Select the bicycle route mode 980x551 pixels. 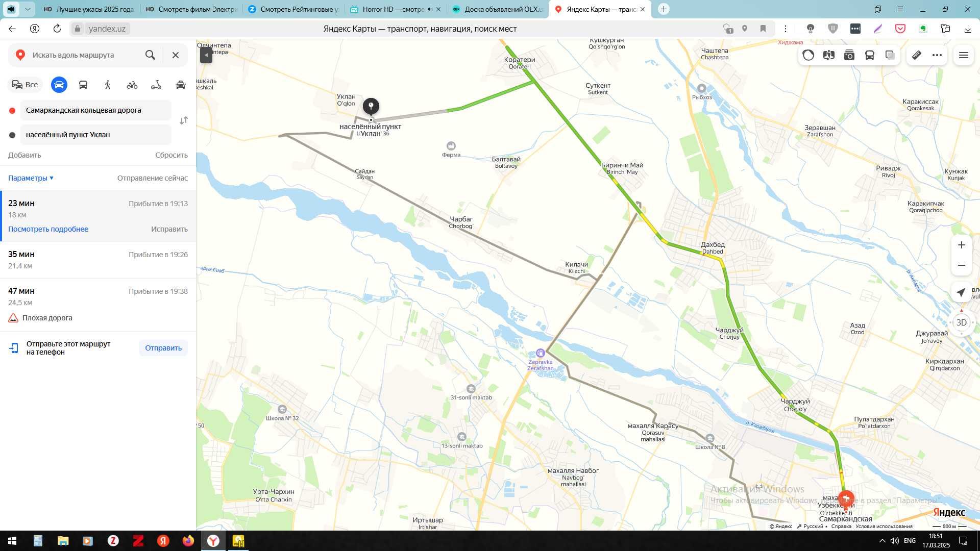tap(132, 85)
